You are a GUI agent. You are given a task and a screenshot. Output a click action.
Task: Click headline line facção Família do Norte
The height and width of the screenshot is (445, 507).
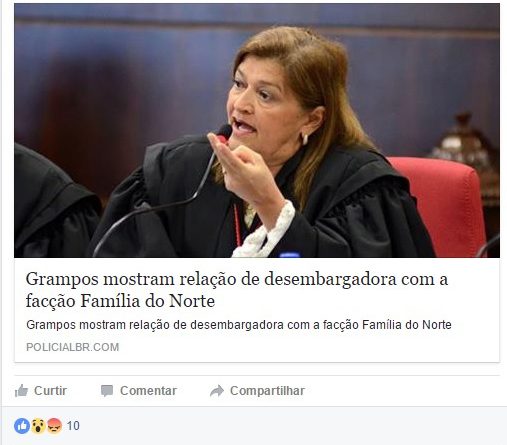pos(120,301)
